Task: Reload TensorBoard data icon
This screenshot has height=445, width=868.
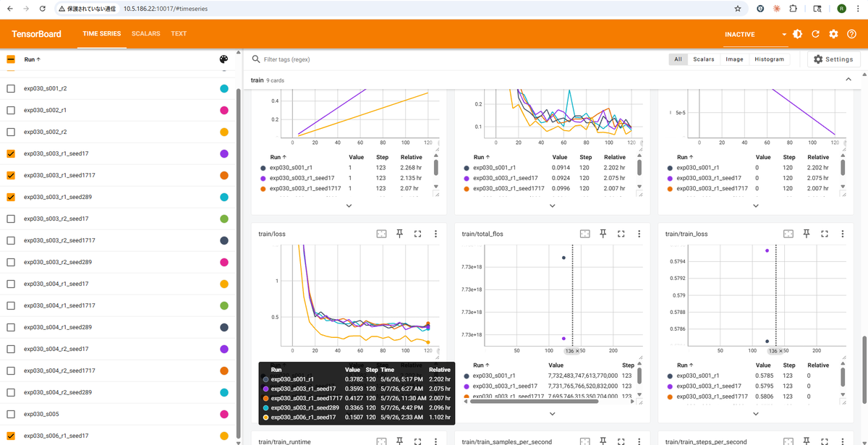Action: point(815,34)
